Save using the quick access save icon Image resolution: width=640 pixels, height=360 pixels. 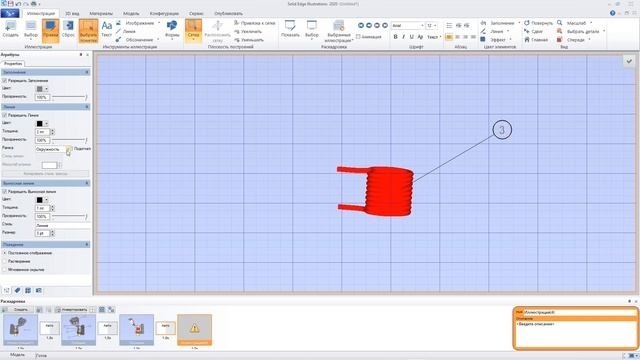point(11,3)
